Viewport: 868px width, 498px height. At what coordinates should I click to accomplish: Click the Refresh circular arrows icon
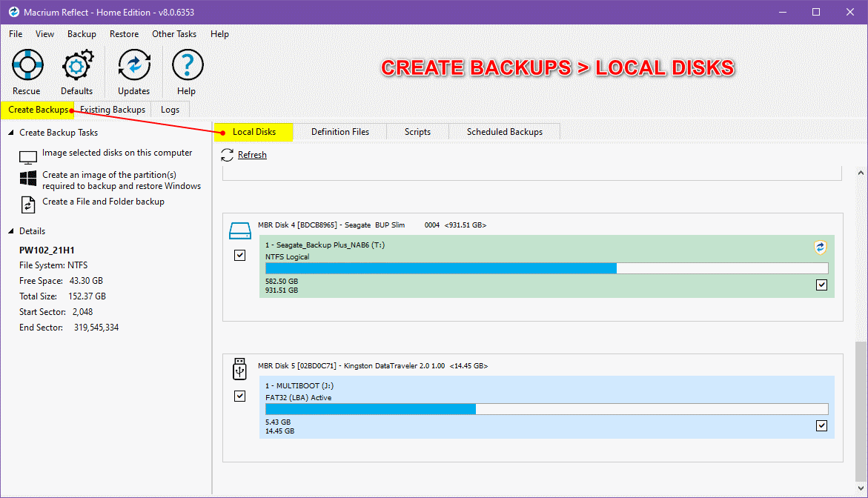click(x=227, y=155)
